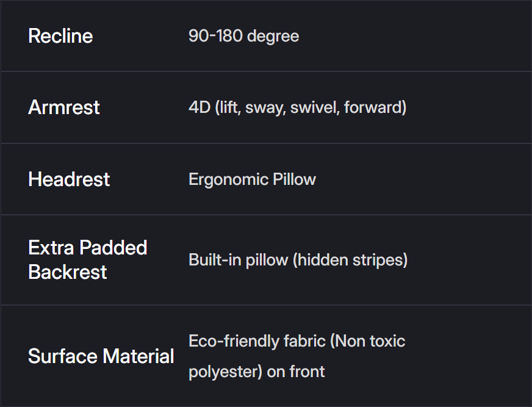Select the Ergonomic Pillow value
Screen dimensions: 532x407
(x=252, y=179)
